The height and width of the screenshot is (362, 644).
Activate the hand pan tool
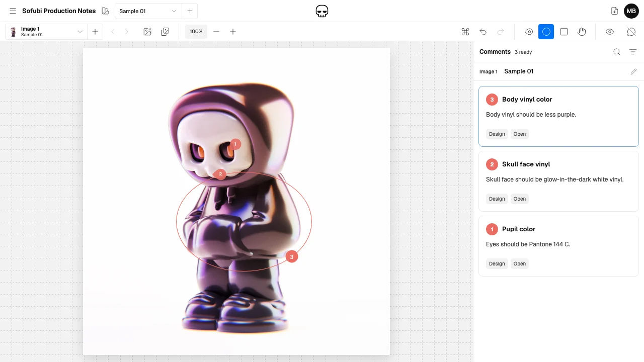coord(582,32)
